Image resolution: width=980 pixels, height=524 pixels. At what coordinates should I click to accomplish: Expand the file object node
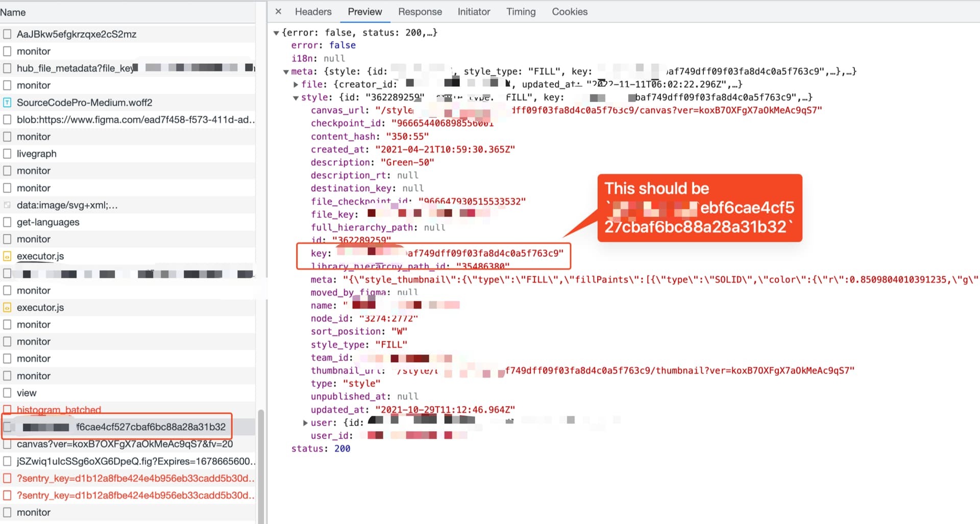coord(296,85)
